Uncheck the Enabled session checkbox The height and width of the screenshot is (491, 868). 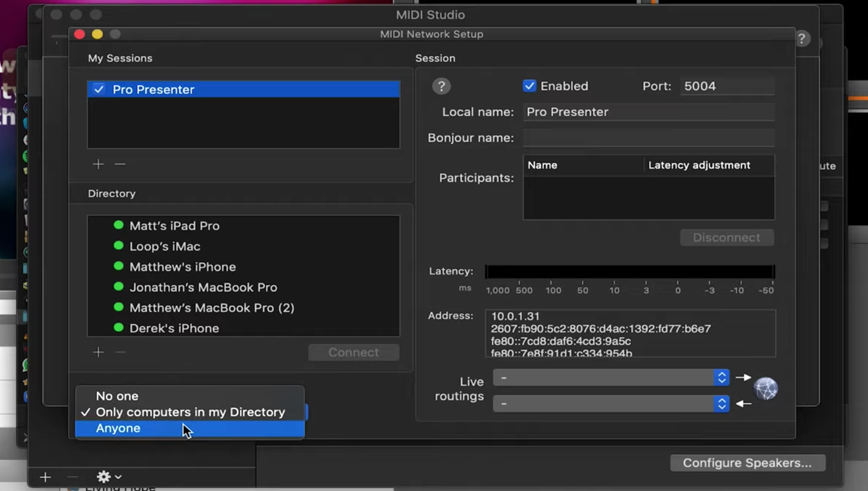(x=529, y=86)
